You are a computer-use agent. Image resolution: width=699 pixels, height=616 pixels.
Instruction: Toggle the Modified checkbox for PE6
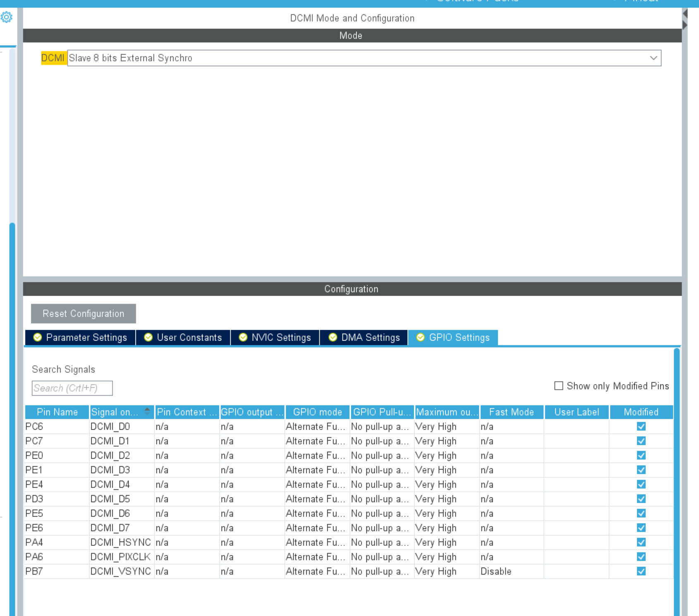point(641,528)
